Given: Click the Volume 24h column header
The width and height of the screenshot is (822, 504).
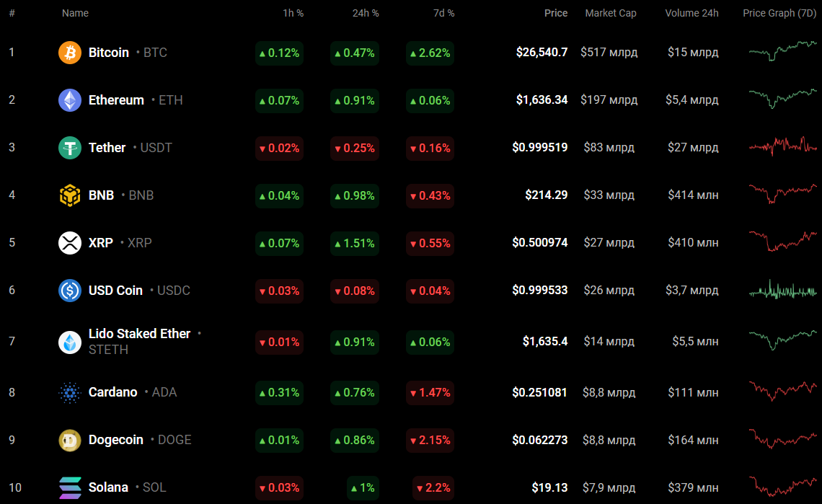Looking at the screenshot, I should point(691,13).
